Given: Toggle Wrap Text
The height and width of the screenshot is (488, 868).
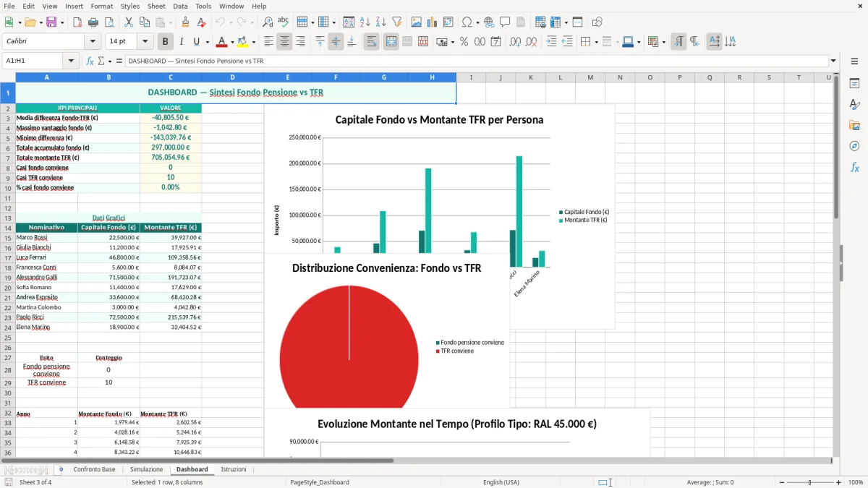Looking at the screenshot, I should point(371,42).
